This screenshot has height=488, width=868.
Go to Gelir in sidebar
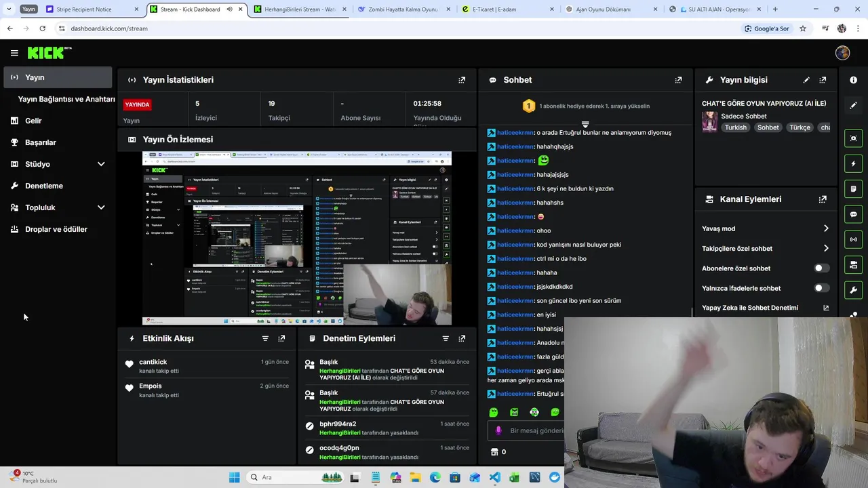click(x=58, y=121)
